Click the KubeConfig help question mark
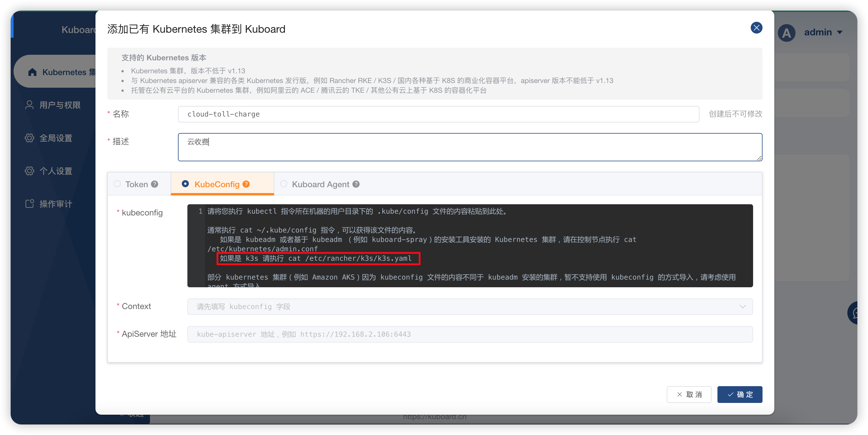Screen dimensions: 868x435 (246, 184)
